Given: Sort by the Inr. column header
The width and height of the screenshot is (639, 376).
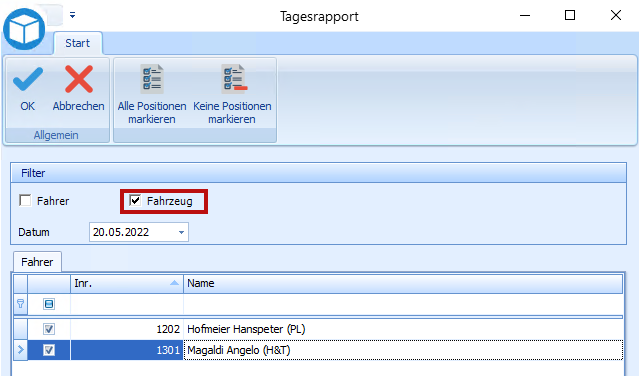Looking at the screenshot, I should point(127,283).
